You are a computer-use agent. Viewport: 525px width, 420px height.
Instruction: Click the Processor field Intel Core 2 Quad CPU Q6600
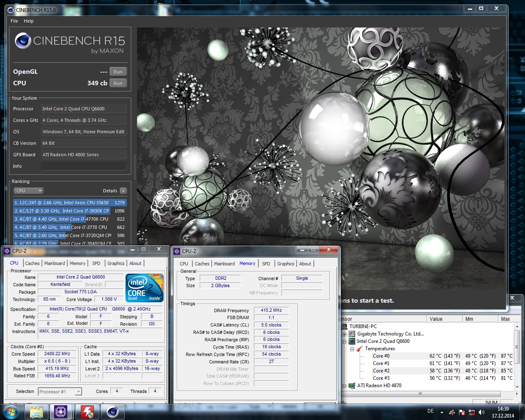click(x=84, y=109)
